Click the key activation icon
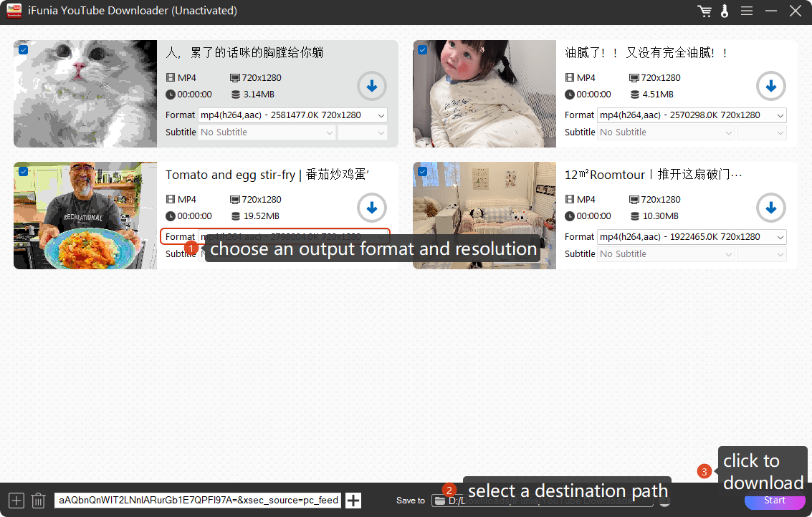 click(725, 11)
